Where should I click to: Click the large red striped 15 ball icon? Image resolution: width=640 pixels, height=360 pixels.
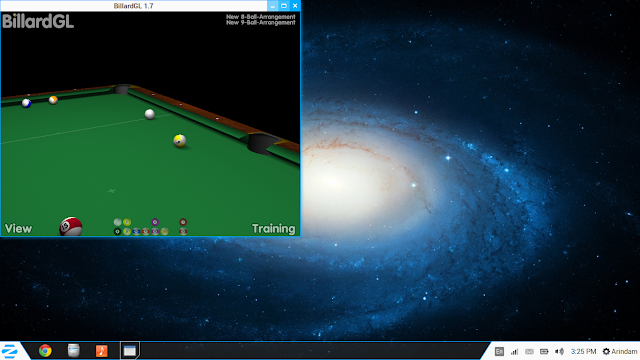click(71, 227)
